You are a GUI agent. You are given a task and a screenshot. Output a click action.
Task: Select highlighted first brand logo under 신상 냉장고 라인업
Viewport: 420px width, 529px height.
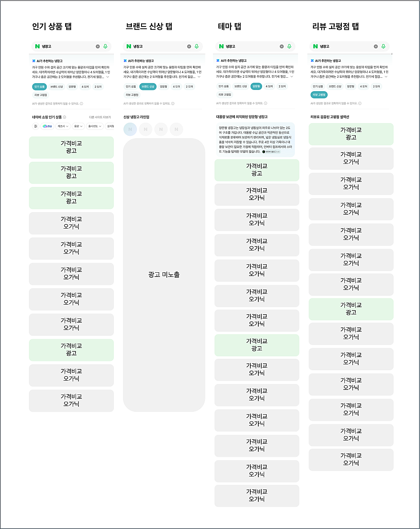[130, 129]
